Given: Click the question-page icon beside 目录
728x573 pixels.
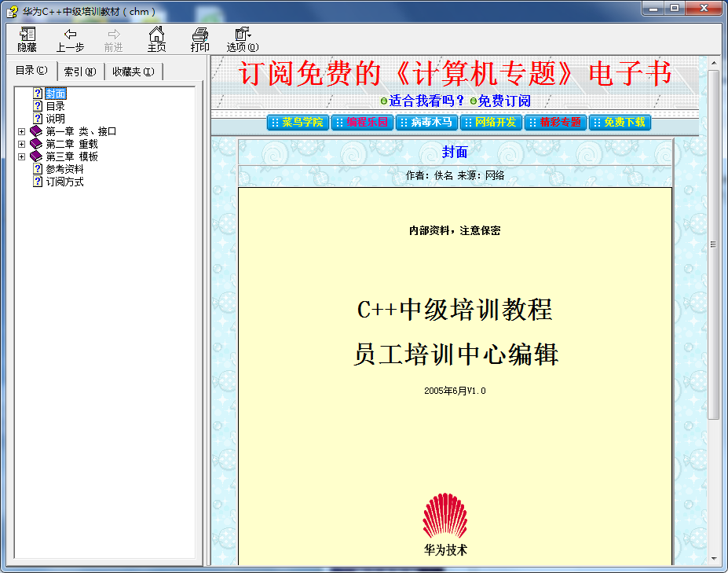Looking at the screenshot, I should [37, 106].
